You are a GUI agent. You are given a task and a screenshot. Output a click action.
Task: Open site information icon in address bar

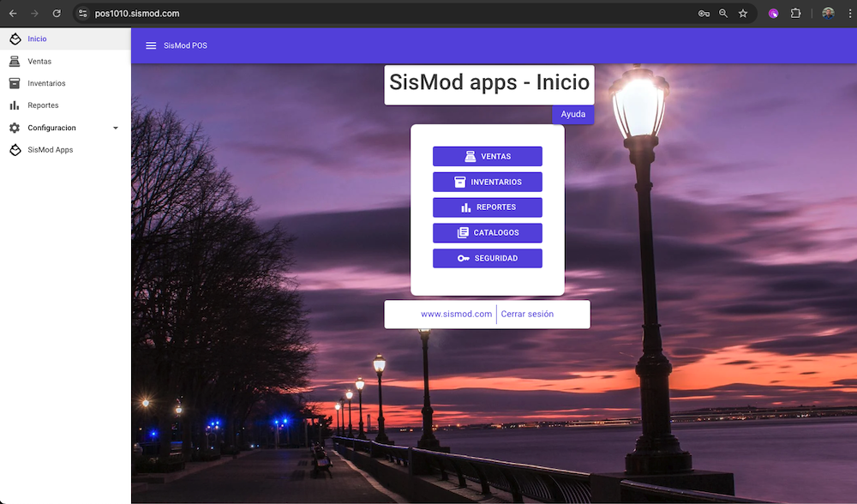(x=82, y=14)
